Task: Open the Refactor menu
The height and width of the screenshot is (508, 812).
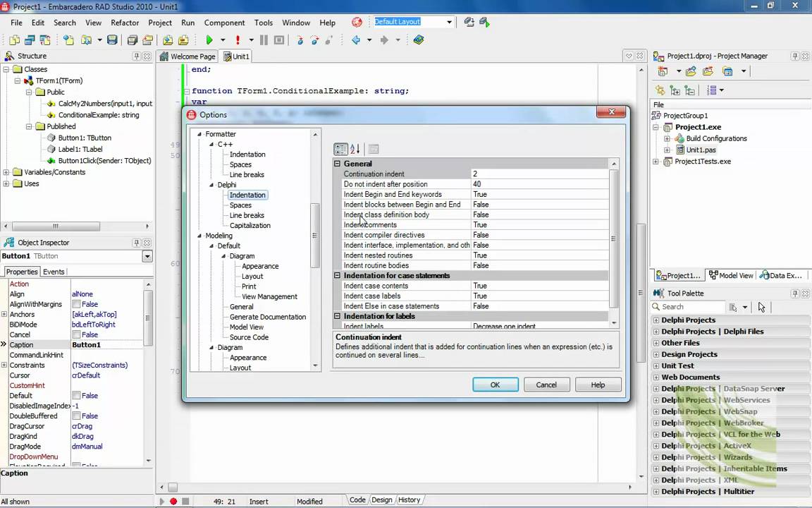Action: click(x=125, y=23)
